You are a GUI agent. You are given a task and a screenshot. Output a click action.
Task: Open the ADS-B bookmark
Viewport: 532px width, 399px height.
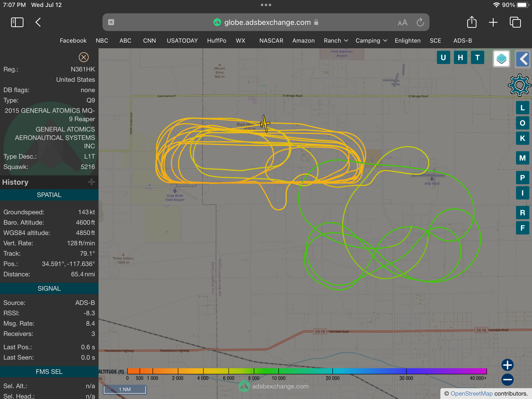pos(463,41)
